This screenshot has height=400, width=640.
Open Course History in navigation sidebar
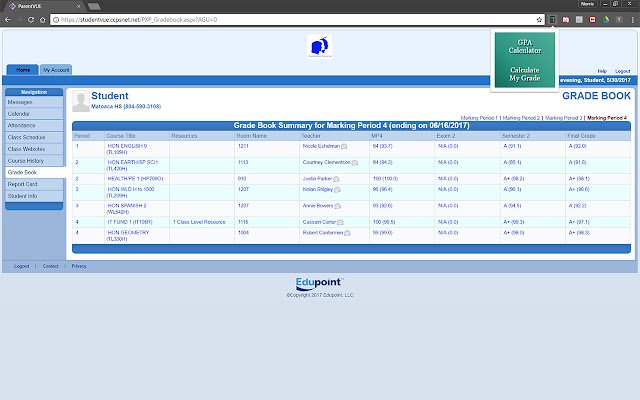pos(34,161)
